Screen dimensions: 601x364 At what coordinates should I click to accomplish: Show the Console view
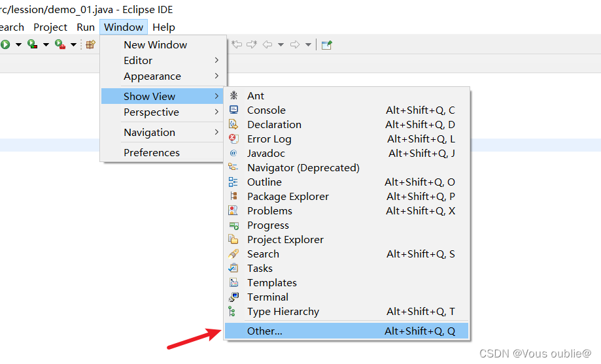coord(347,110)
